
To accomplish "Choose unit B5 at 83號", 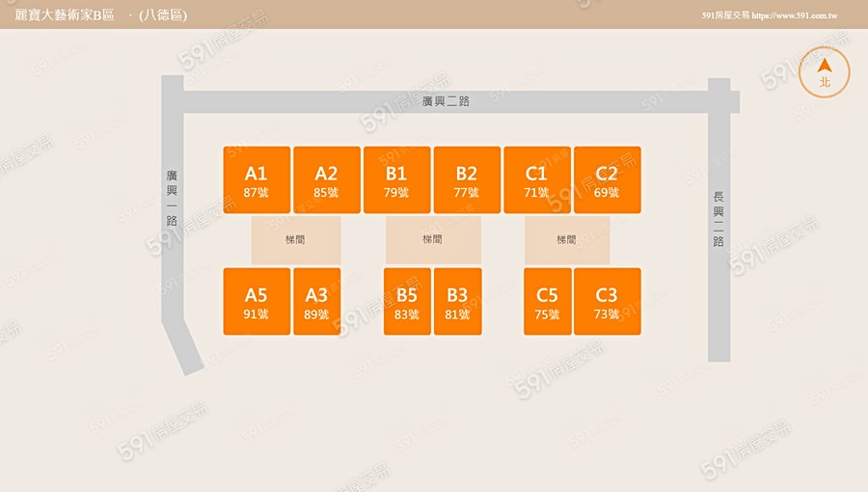I will (407, 302).
